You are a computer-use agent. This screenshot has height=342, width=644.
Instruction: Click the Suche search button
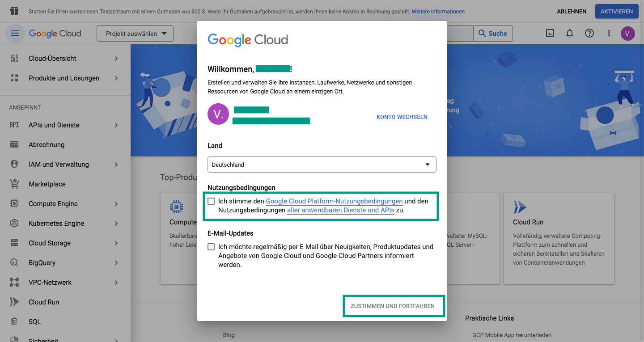[x=493, y=34]
